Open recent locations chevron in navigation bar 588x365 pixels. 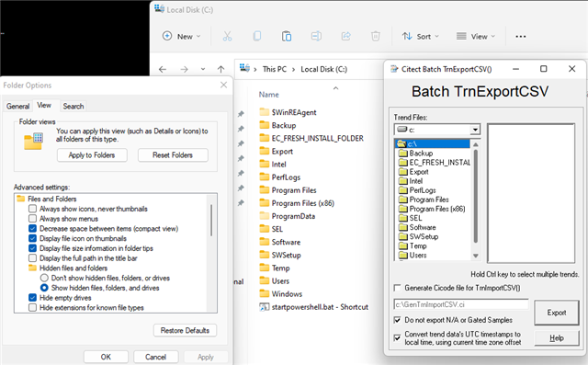pyautogui.click(x=203, y=69)
